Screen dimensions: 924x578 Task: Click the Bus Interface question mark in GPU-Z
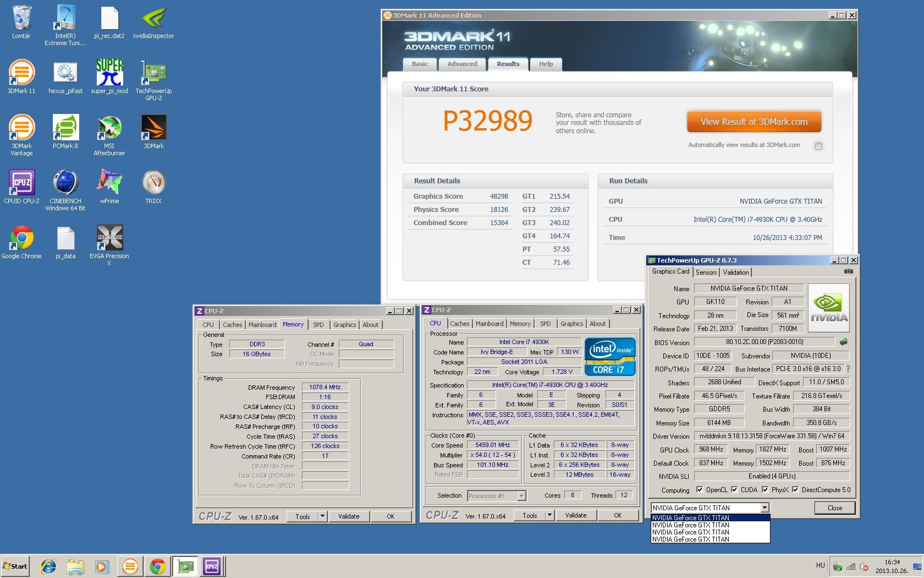click(848, 369)
